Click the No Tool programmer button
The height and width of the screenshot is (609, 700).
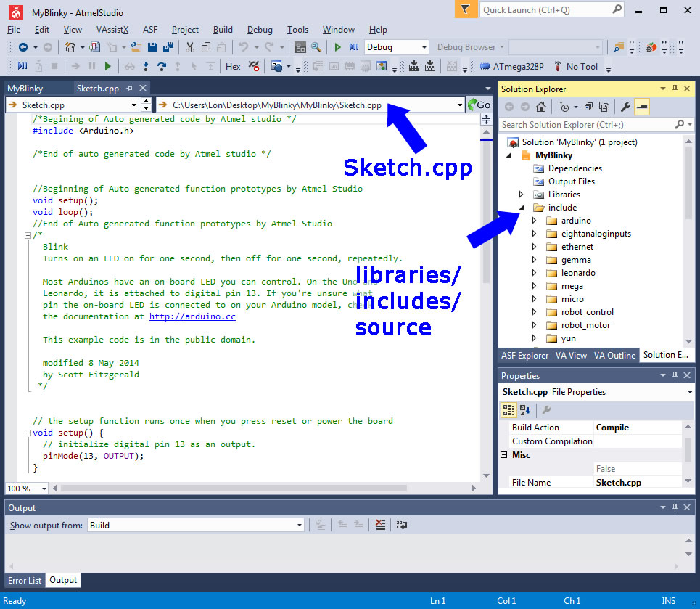point(576,67)
